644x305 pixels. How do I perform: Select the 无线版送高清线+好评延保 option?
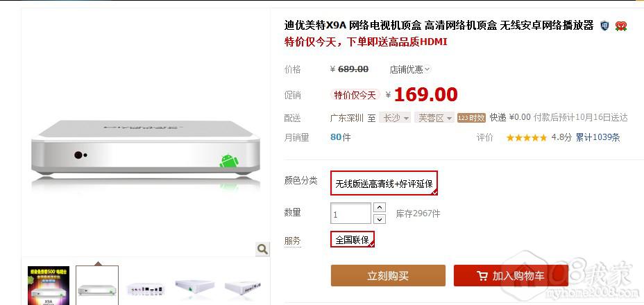[x=384, y=183]
